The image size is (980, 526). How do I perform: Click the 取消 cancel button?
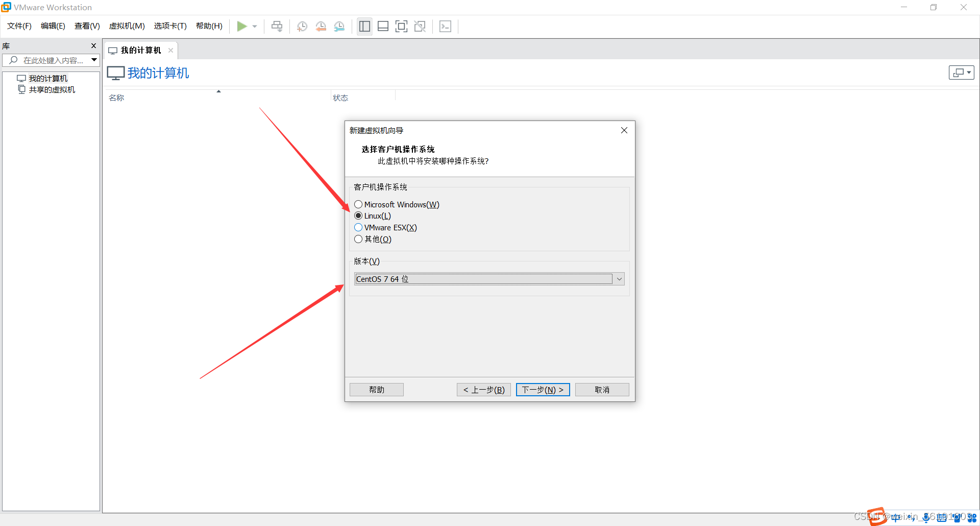[x=602, y=390]
